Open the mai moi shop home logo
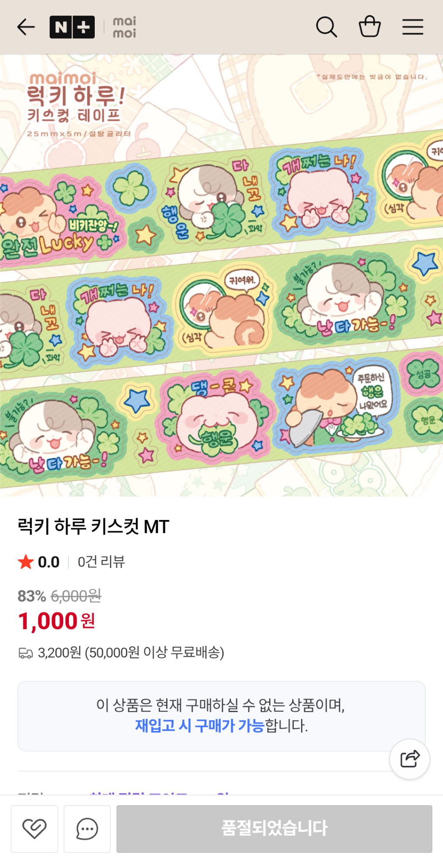 pos(125,27)
